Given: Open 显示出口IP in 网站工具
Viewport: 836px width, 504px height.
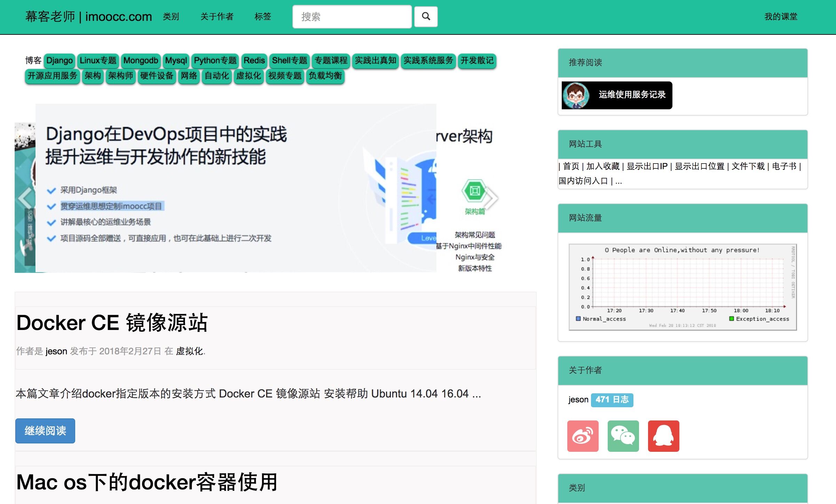Looking at the screenshot, I should pos(648,167).
